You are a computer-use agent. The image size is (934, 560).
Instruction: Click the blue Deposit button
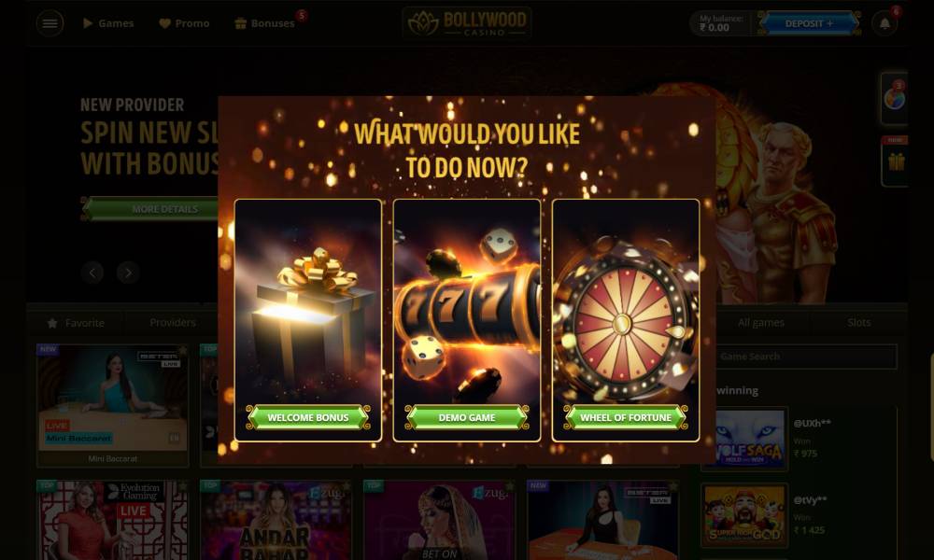tap(809, 23)
